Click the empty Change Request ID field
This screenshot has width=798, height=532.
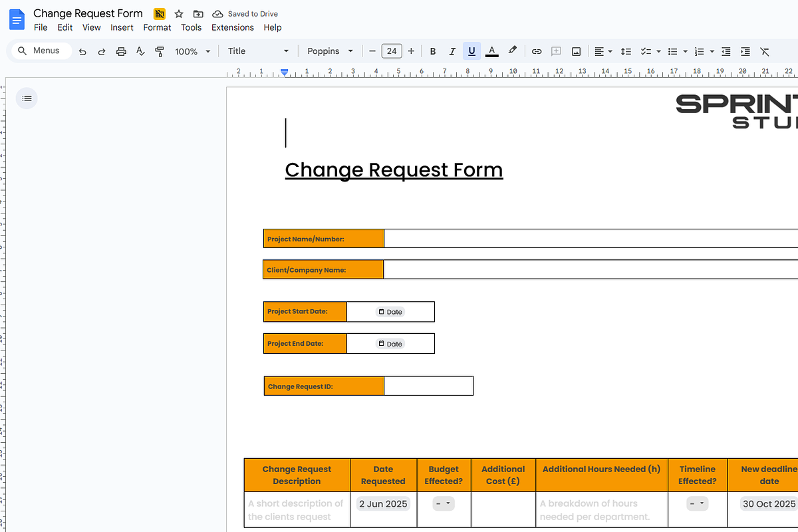tap(428, 386)
